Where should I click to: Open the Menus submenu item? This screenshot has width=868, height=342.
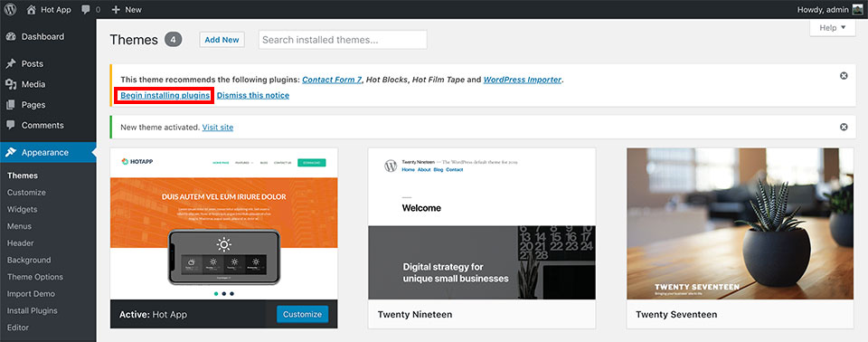(19, 226)
